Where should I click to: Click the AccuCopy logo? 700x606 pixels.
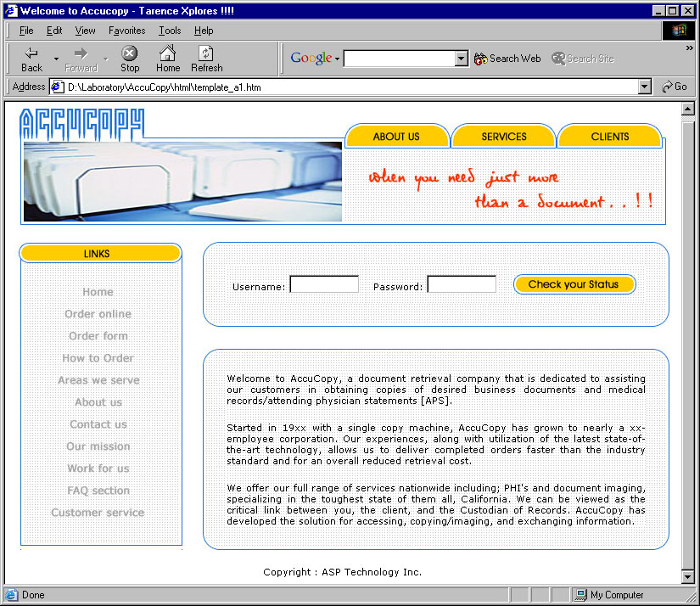coord(82,124)
